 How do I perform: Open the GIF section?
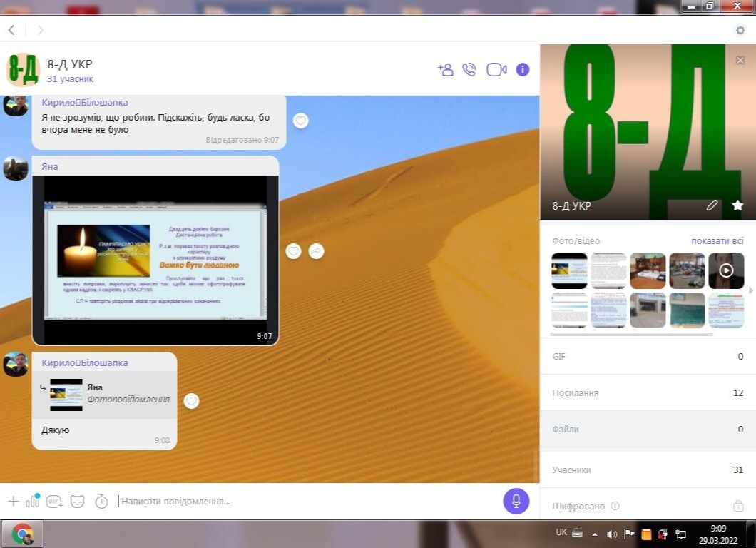[x=648, y=357]
